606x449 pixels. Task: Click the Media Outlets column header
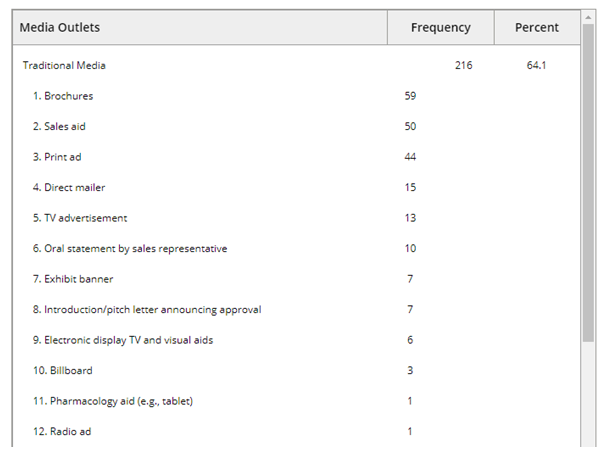click(x=60, y=27)
